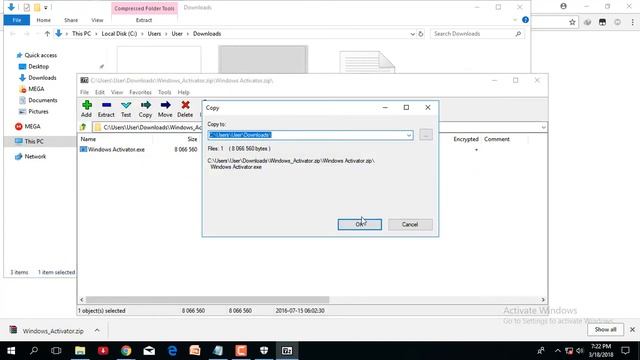Click the 7-Zip taskbar icon

(287, 351)
